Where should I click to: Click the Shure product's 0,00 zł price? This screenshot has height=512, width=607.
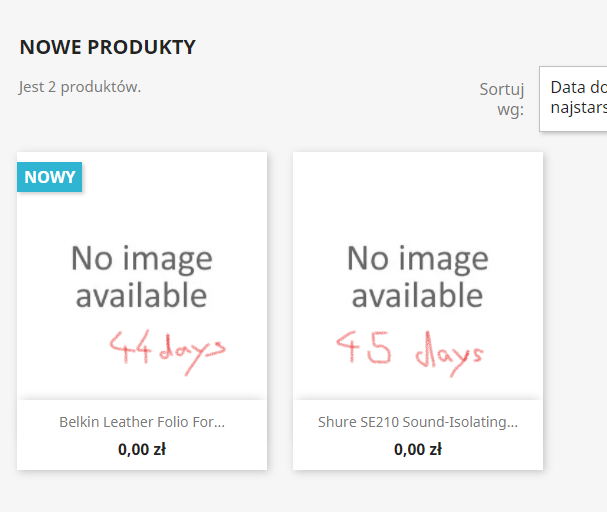(417, 449)
